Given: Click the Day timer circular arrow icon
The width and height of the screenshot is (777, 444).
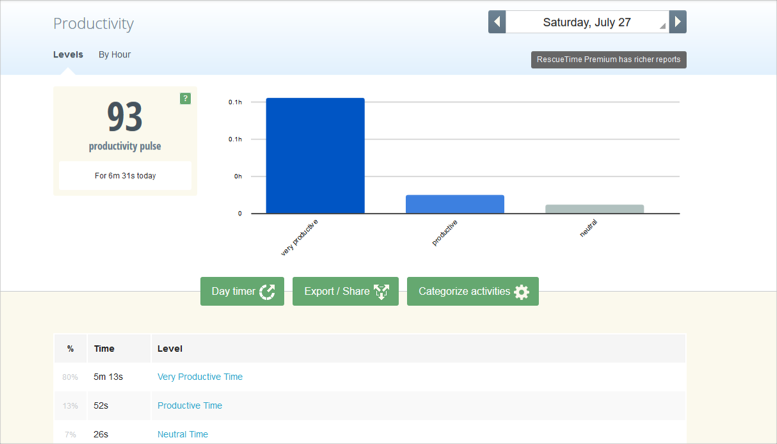Looking at the screenshot, I should [x=267, y=292].
